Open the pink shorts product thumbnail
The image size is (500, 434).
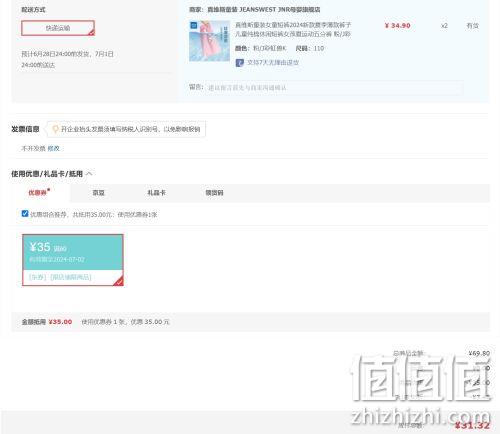(x=209, y=41)
